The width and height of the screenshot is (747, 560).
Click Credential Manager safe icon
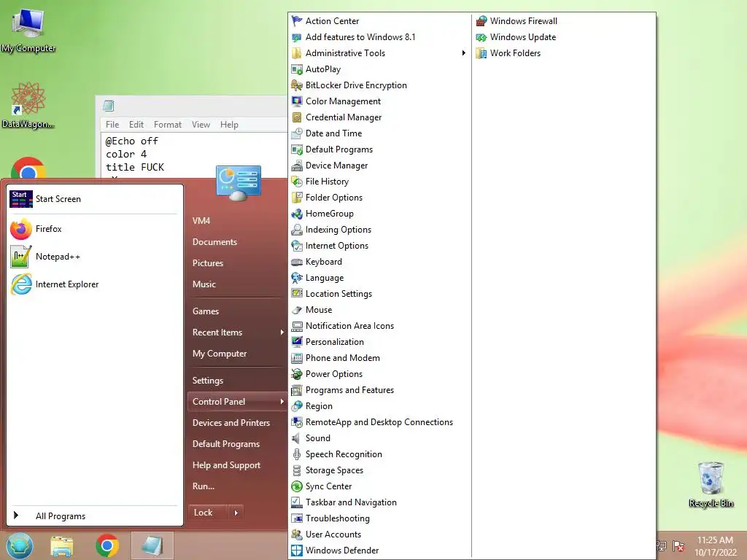(x=297, y=117)
